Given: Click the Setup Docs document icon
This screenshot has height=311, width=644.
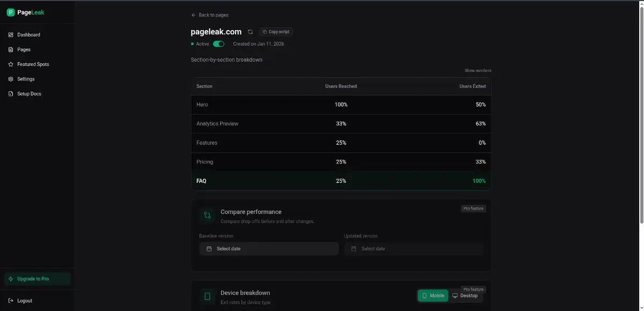Looking at the screenshot, I should click(11, 94).
